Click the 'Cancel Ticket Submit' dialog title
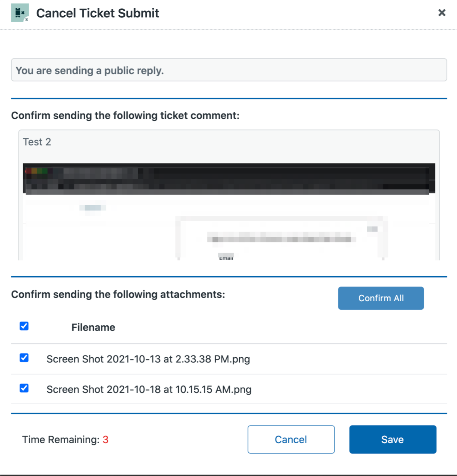The height and width of the screenshot is (476, 457). coord(98,13)
